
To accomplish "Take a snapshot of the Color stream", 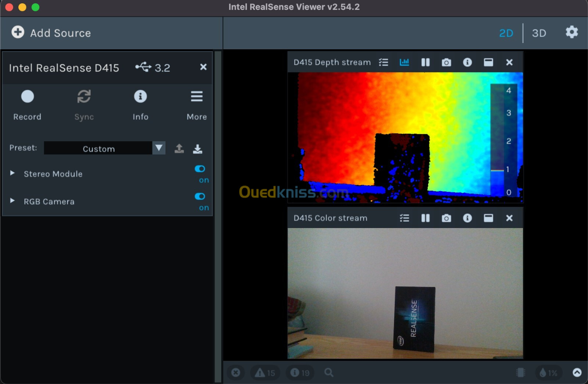I will click(x=446, y=218).
